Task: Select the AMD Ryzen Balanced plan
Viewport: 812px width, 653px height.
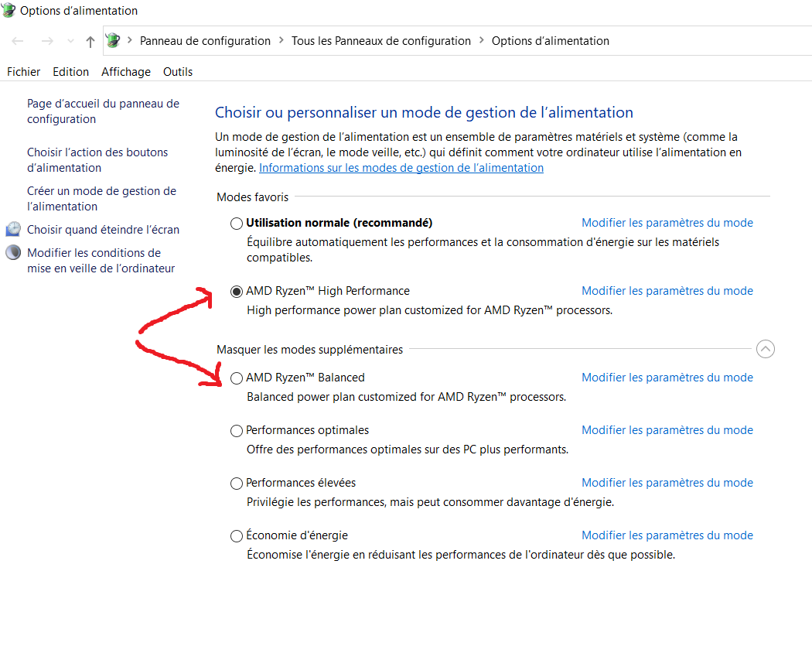Action: click(236, 378)
